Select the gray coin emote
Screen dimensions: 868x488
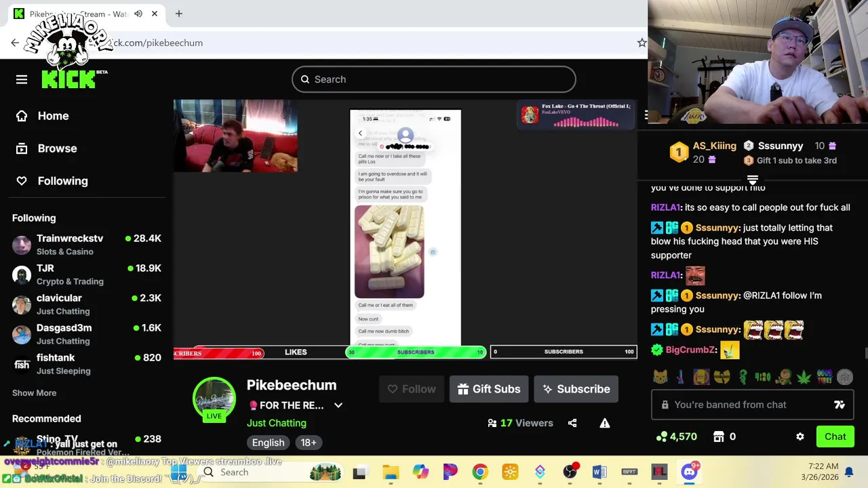[845, 377]
